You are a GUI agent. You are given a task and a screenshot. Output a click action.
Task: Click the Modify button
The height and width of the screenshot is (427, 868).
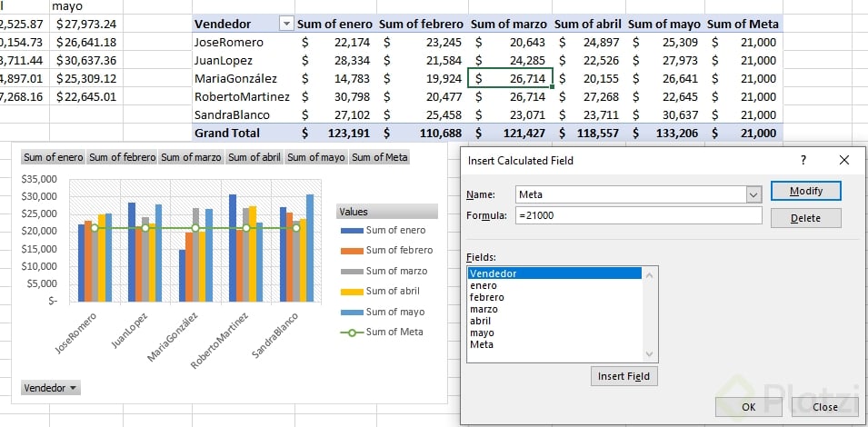805,191
